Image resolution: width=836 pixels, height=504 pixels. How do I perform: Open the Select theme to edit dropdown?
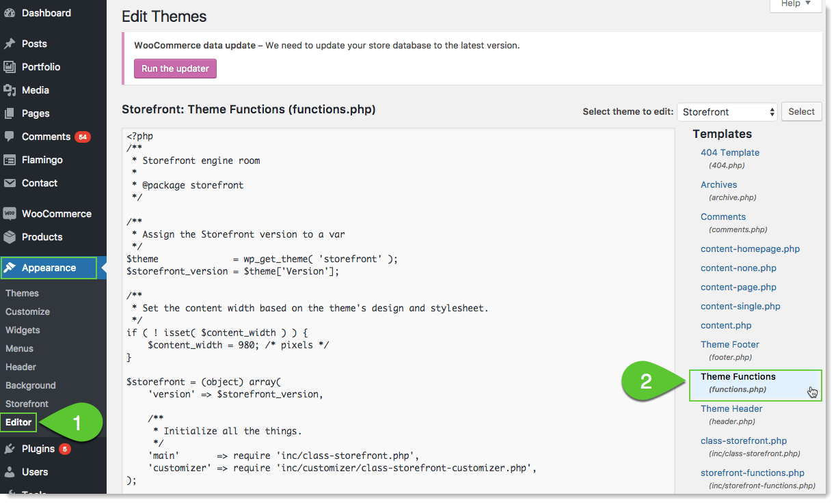click(727, 112)
